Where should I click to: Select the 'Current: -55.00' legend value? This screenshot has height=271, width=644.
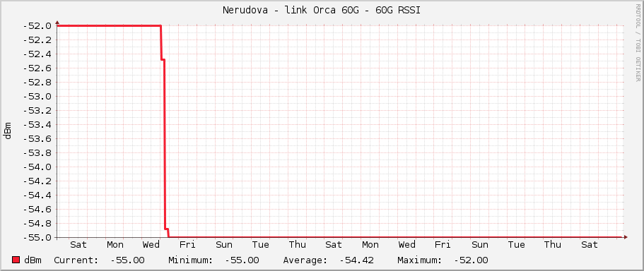(x=99, y=260)
